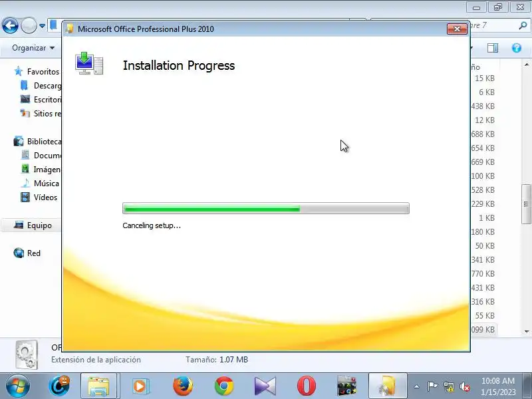This screenshot has width=532, height=399.
Task: Click the installation progress bar
Action: [265, 208]
